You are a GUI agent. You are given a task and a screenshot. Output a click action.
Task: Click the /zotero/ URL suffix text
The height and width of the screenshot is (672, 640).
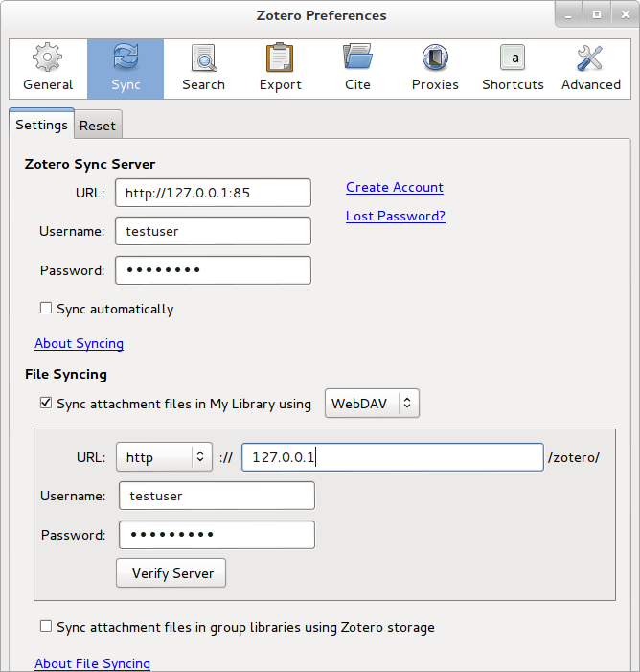pos(574,457)
